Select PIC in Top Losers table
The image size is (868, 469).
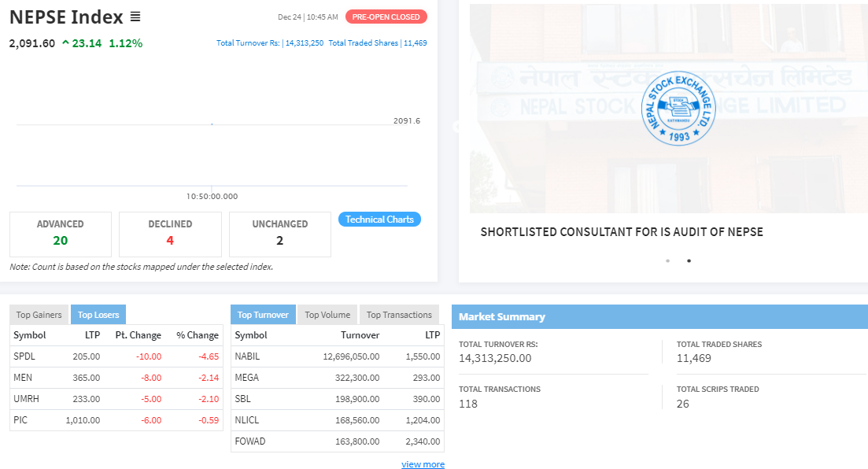point(20,419)
